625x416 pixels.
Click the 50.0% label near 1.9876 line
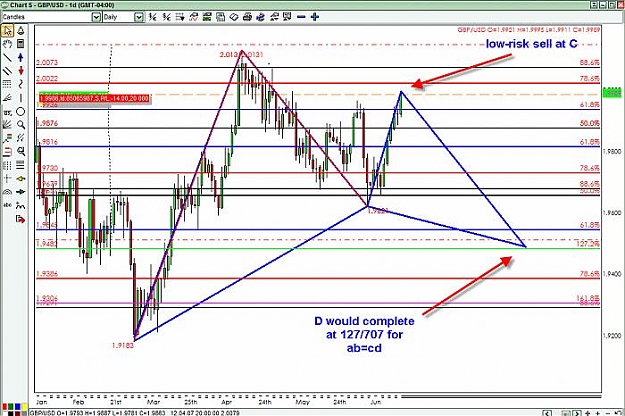click(590, 123)
